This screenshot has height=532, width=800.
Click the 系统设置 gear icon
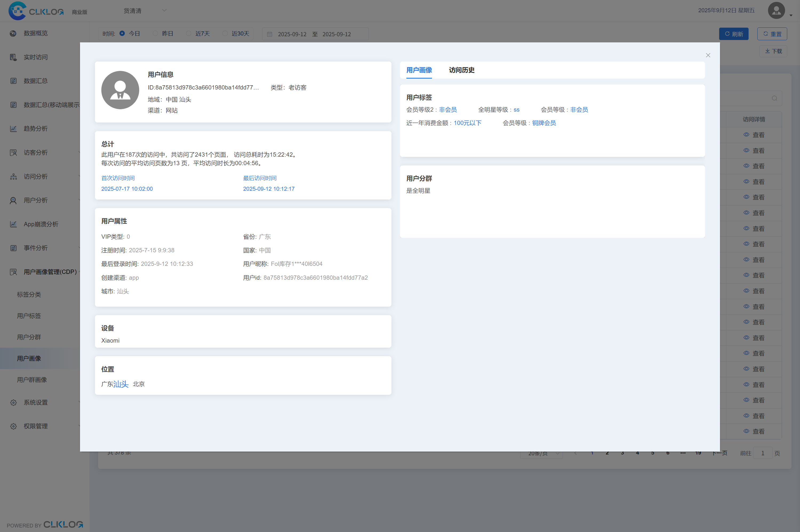click(x=13, y=402)
